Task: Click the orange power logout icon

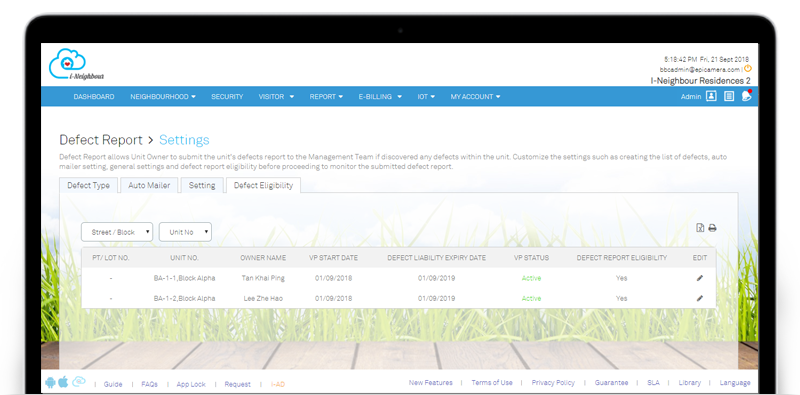Action: [x=747, y=68]
